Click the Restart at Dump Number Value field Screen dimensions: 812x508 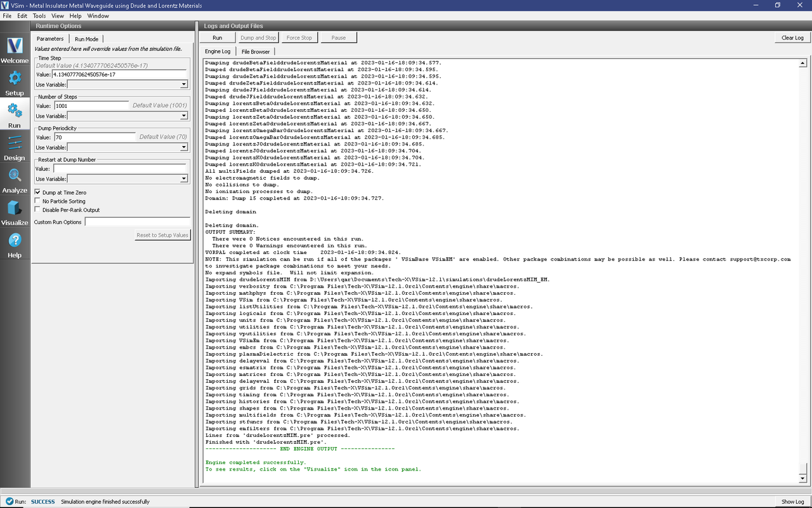(x=121, y=169)
